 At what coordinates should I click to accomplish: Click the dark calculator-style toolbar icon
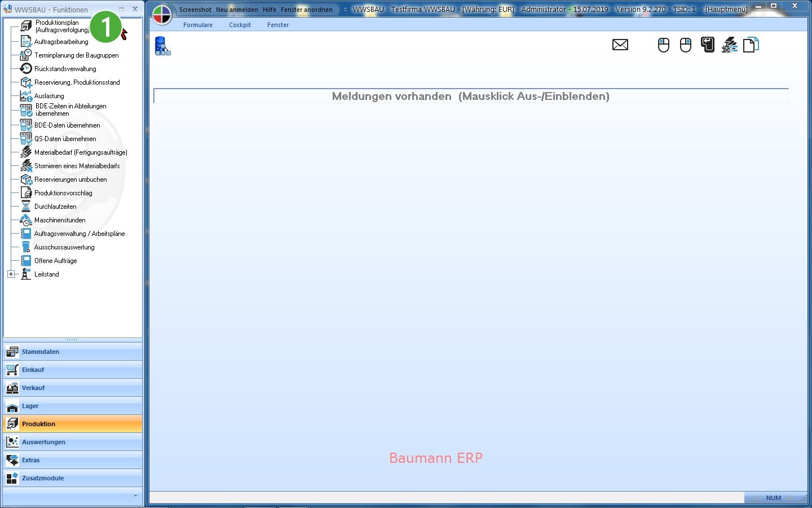click(708, 45)
